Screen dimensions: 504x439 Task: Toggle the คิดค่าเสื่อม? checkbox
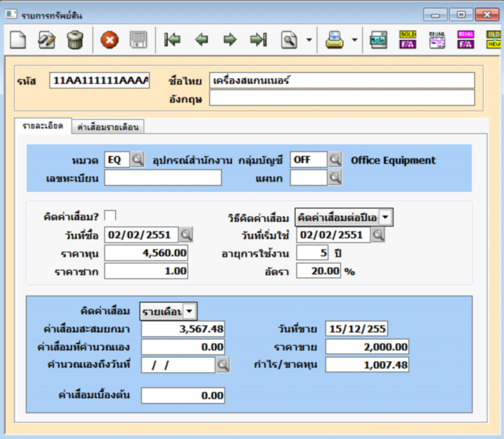pyautogui.click(x=110, y=216)
